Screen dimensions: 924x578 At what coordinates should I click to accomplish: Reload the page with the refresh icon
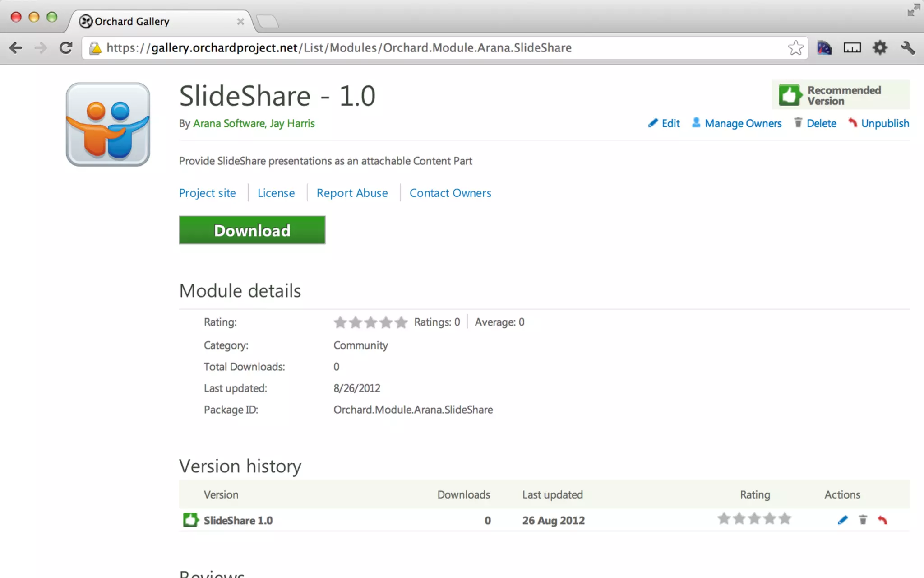(66, 48)
